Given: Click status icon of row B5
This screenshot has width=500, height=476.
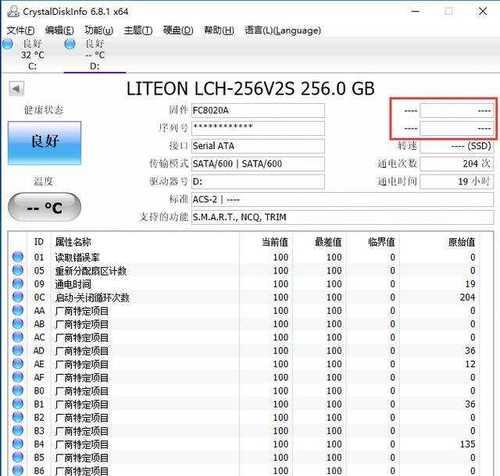Looking at the screenshot, I should click(18, 457).
